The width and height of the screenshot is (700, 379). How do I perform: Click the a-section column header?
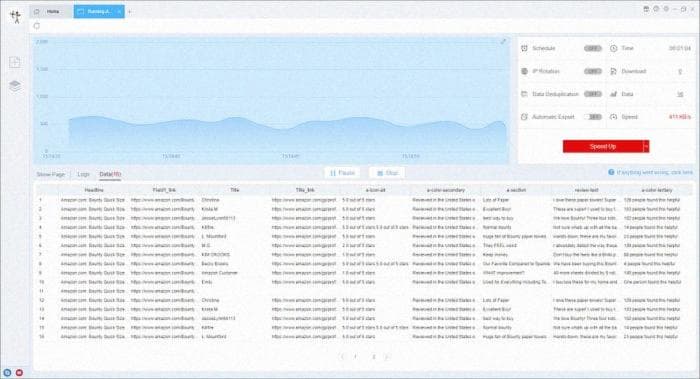516,190
